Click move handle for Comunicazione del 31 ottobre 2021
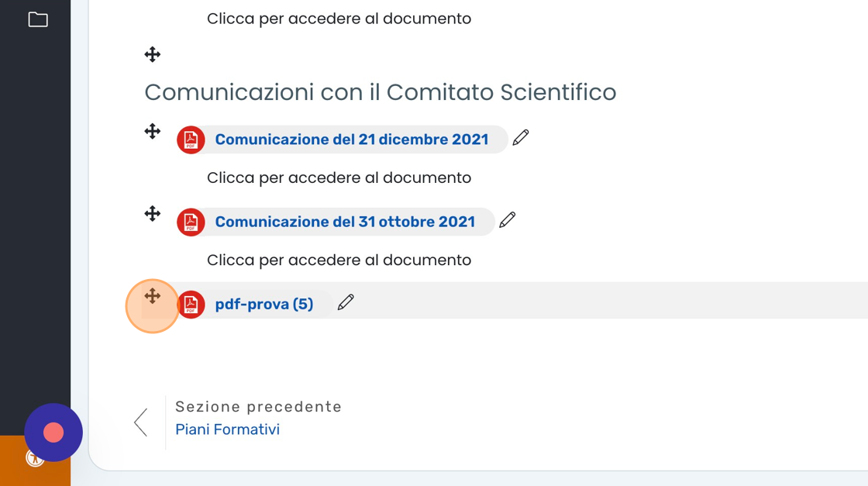868x486 pixels. pos(153,214)
